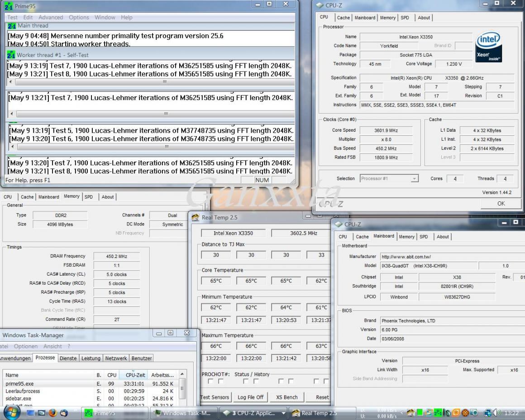
Task: Launch Firefox from the quick launch bar
Action: 52,413
